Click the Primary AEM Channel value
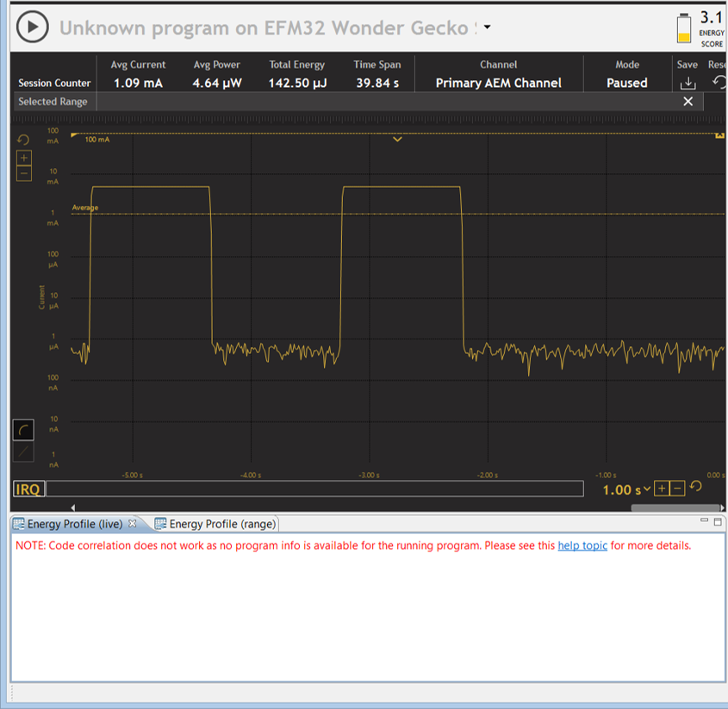728x709 pixels. pos(498,83)
